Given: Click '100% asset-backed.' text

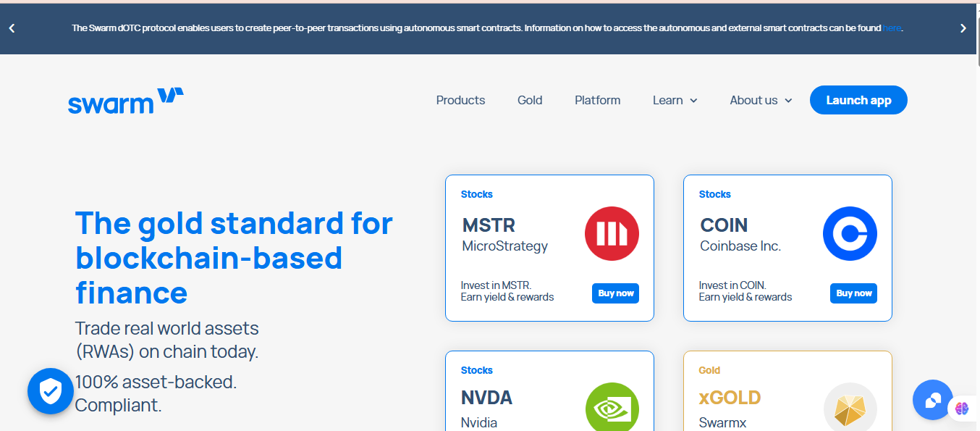Looking at the screenshot, I should click(156, 381).
